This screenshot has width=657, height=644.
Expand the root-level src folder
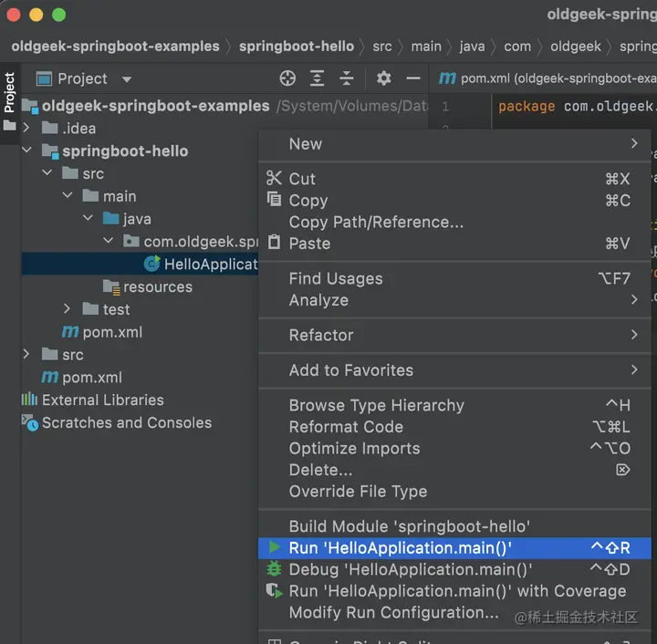[x=26, y=354]
